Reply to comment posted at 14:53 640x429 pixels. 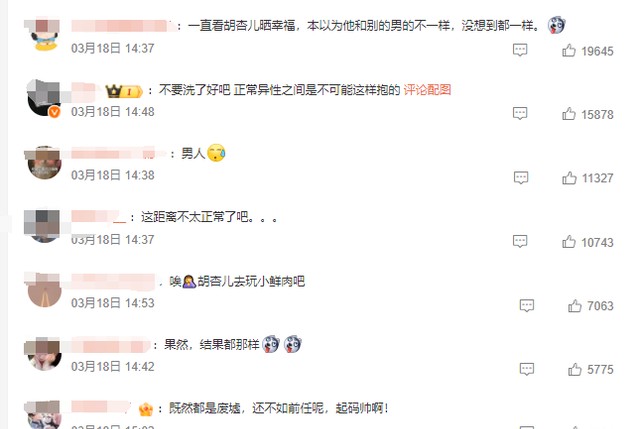[x=527, y=305]
